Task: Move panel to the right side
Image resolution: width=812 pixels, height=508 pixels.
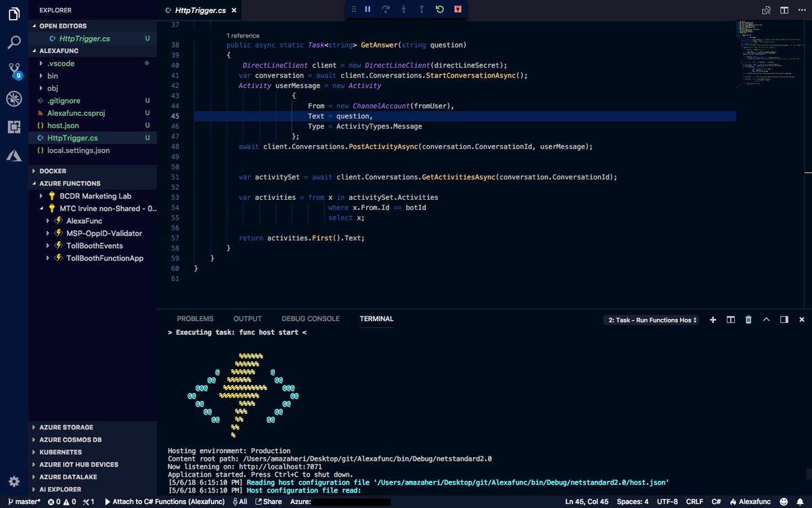Action: (x=784, y=320)
